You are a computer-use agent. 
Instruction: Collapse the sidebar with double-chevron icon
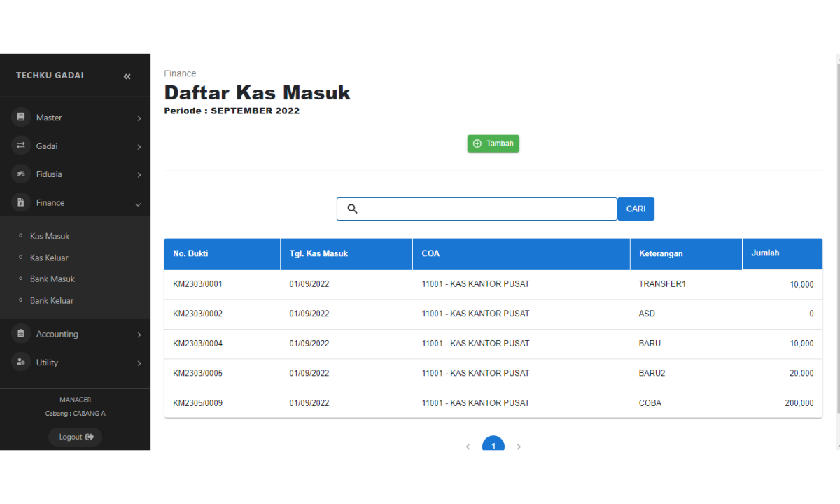click(127, 76)
